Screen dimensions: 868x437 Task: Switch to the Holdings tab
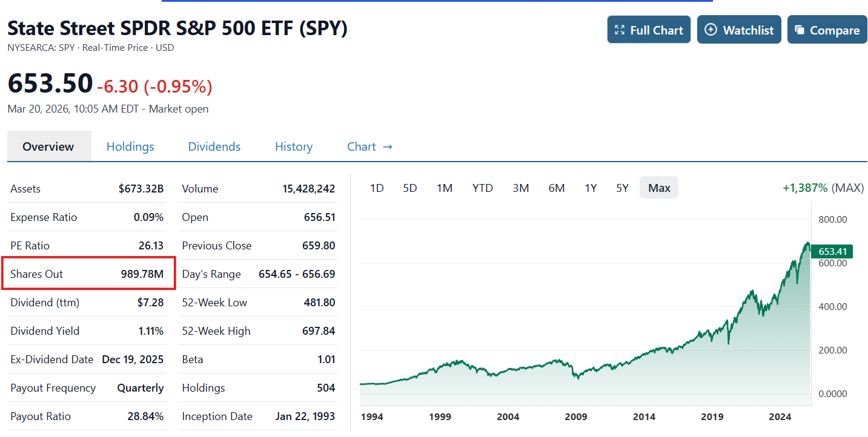coord(130,146)
